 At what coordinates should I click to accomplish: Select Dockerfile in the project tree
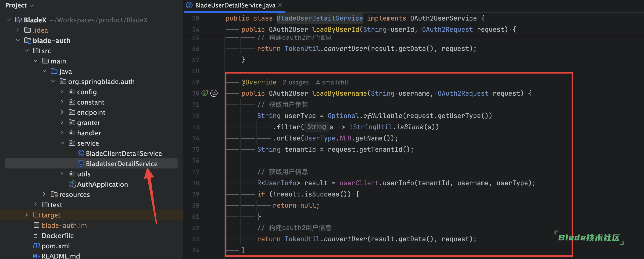57,235
